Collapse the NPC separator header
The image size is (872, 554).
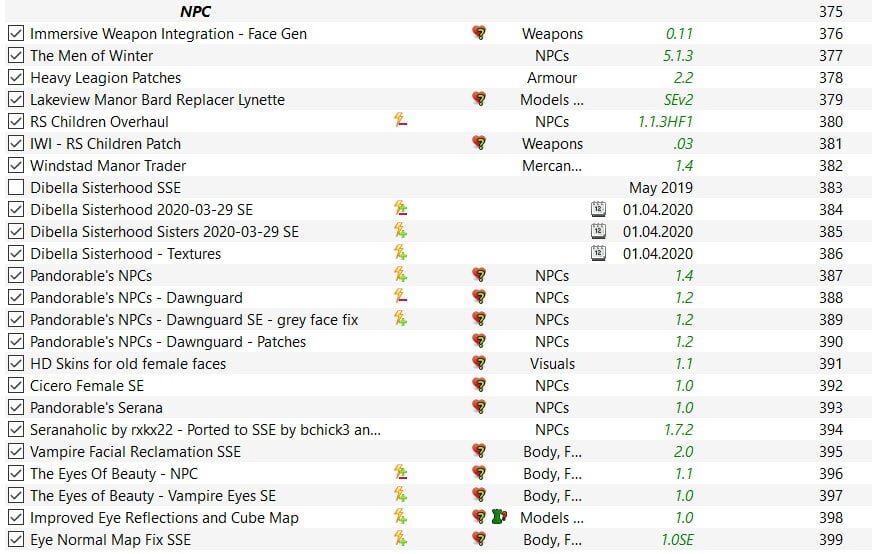(196, 11)
